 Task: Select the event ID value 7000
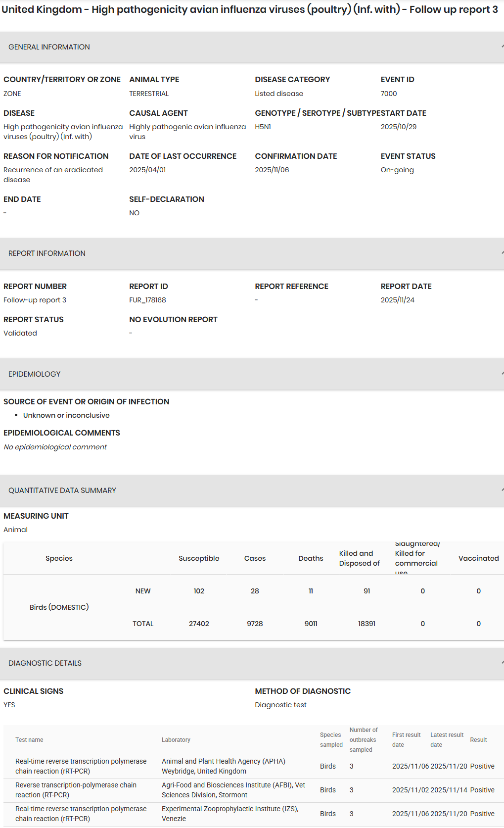point(389,94)
